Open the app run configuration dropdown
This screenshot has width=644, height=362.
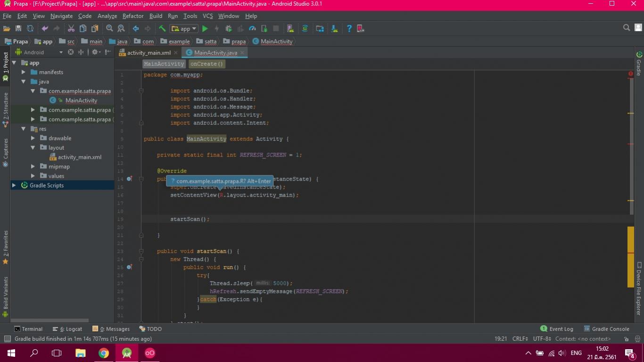pos(184,29)
